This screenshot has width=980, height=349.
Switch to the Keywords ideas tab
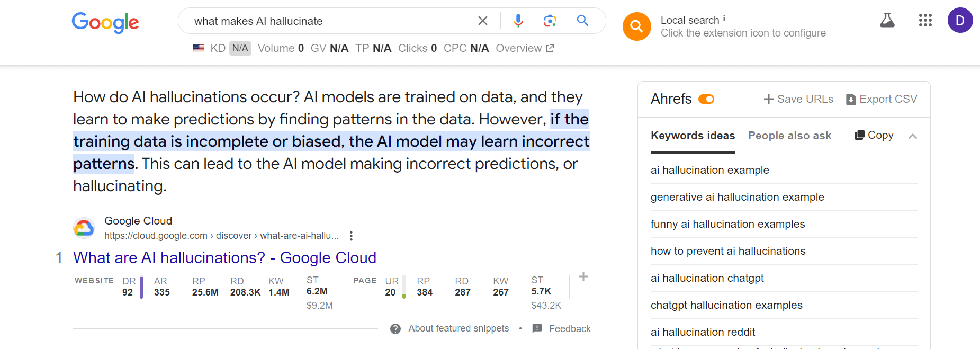click(x=693, y=136)
